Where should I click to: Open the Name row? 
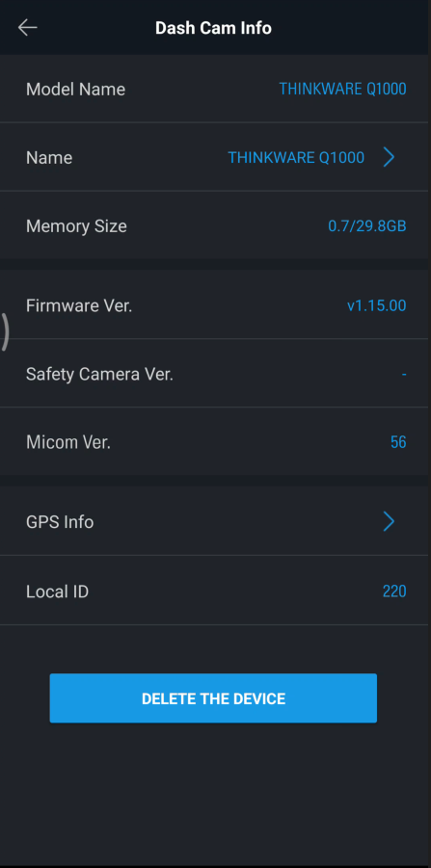[216, 158]
